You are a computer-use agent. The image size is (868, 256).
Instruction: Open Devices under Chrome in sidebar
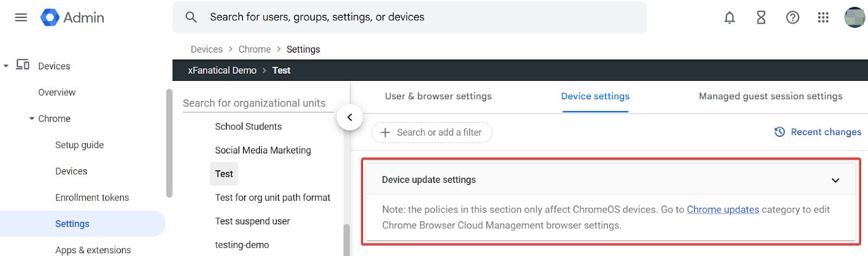(x=71, y=171)
